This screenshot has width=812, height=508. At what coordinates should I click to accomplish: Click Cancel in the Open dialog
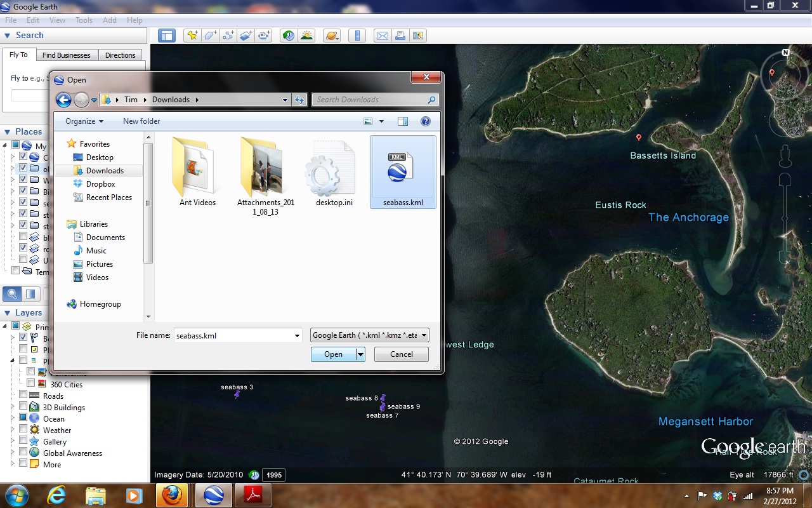pyautogui.click(x=402, y=354)
